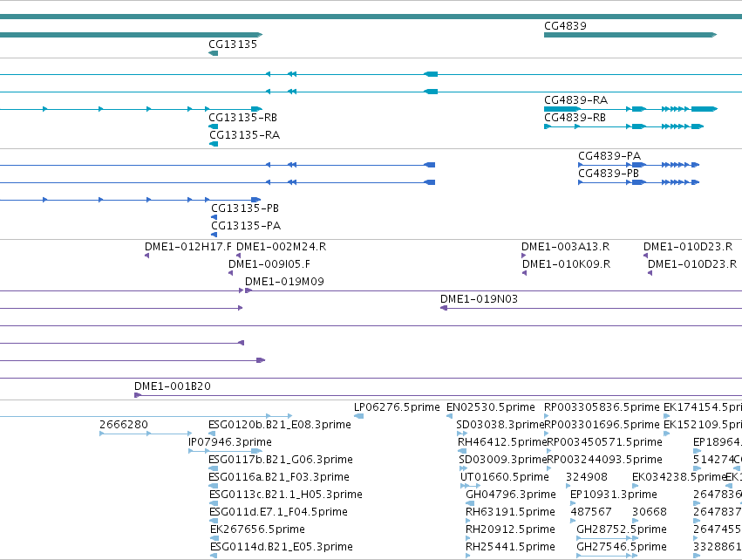
Task: Click the DME1-003A13.R label
Action: point(566,247)
